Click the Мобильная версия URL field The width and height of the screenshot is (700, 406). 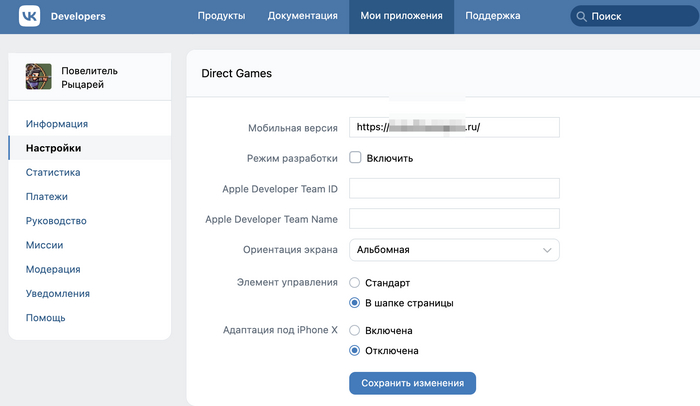point(454,128)
